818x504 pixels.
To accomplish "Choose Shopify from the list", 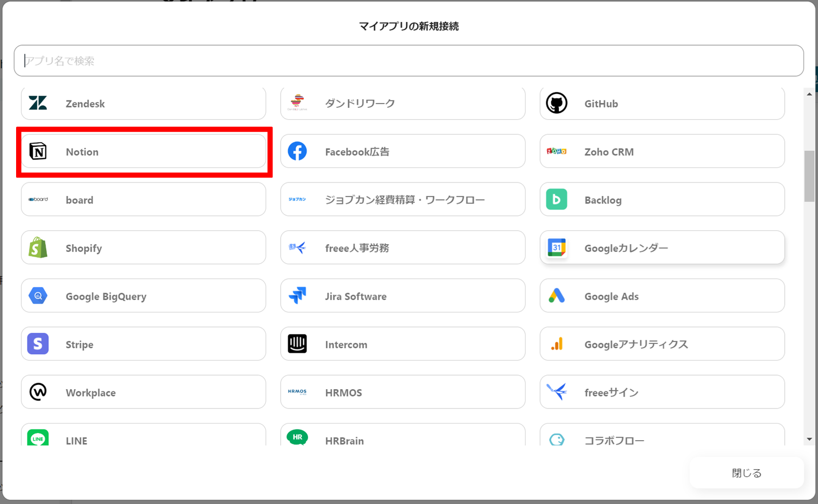I will [x=143, y=247].
